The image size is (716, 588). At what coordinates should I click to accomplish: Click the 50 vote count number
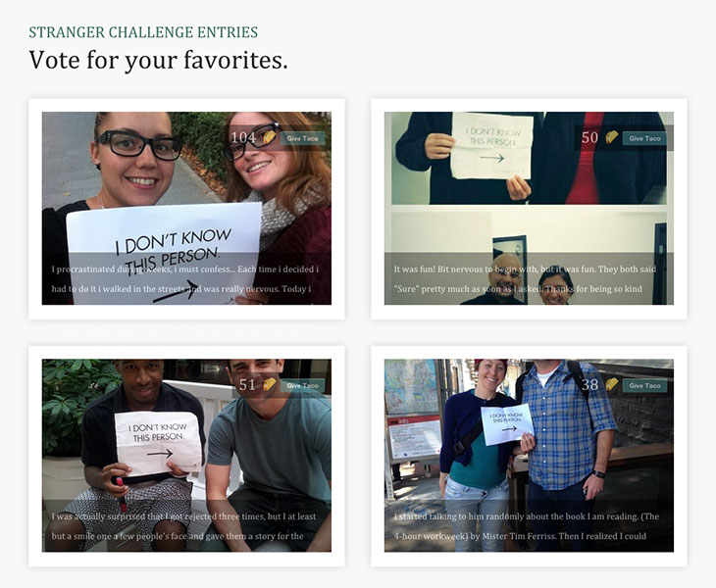point(589,137)
